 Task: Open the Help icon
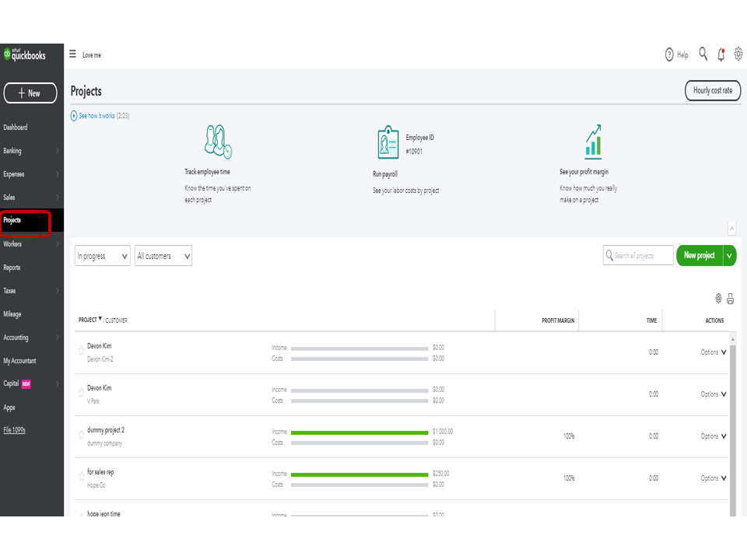point(669,55)
